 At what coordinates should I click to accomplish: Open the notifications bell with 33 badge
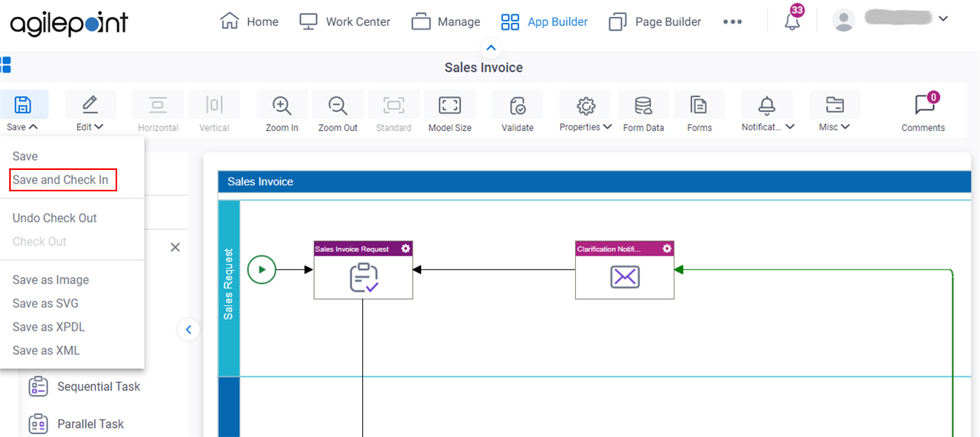[x=793, y=18]
